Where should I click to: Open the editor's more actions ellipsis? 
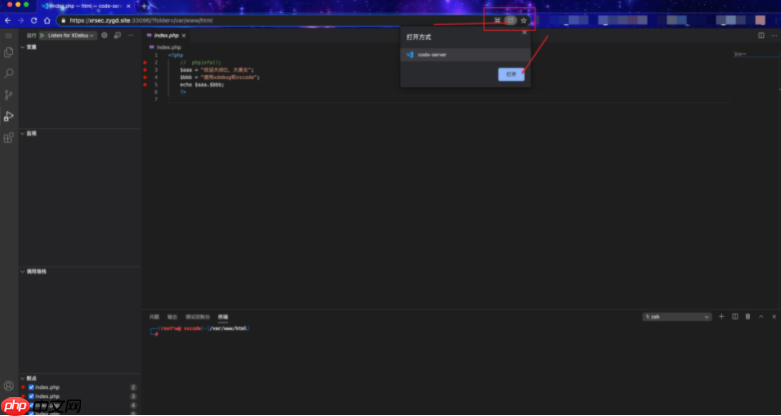tap(774, 35)
